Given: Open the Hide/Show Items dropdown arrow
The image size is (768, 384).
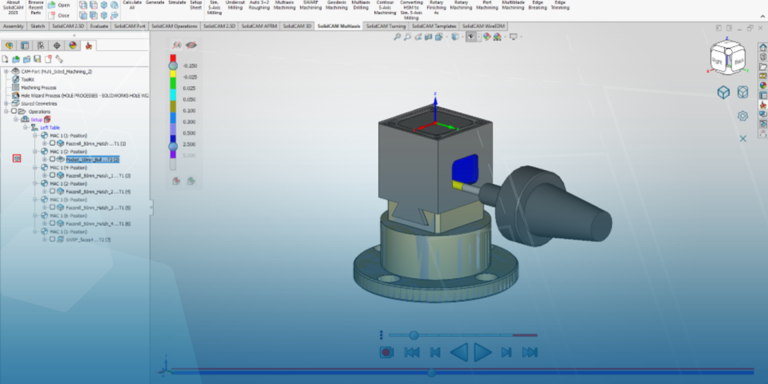Looking at the screenshot, I should [x=478, y=37].
